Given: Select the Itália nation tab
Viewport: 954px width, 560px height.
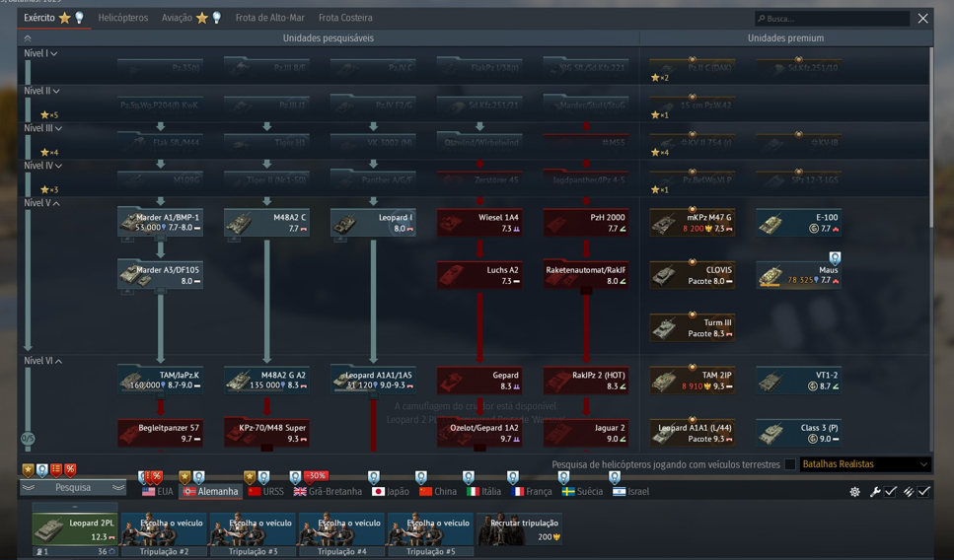Looking at the screenshot, I should point(483,491).
